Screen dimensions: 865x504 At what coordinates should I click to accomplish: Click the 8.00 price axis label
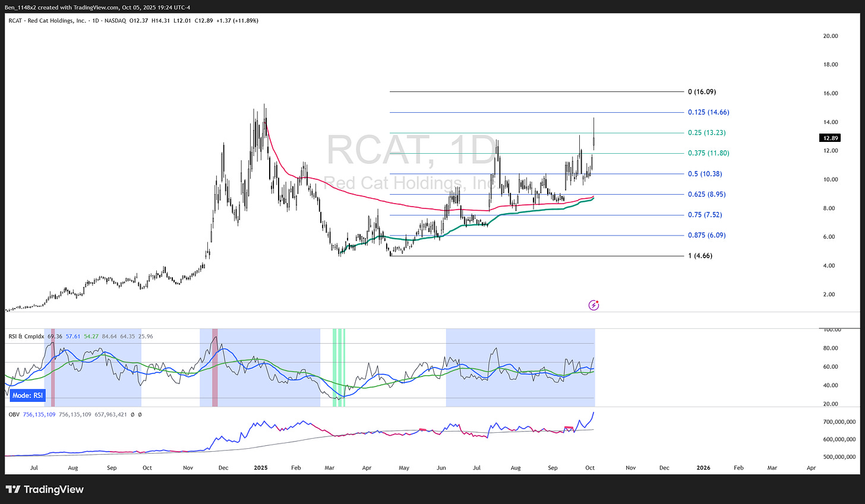click(x=830, y=208)
